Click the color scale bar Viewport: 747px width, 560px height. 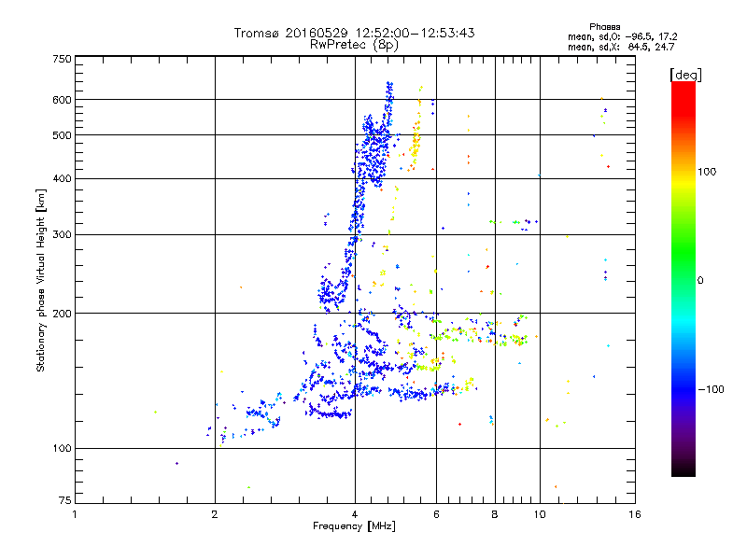click(x=684, y=278)
